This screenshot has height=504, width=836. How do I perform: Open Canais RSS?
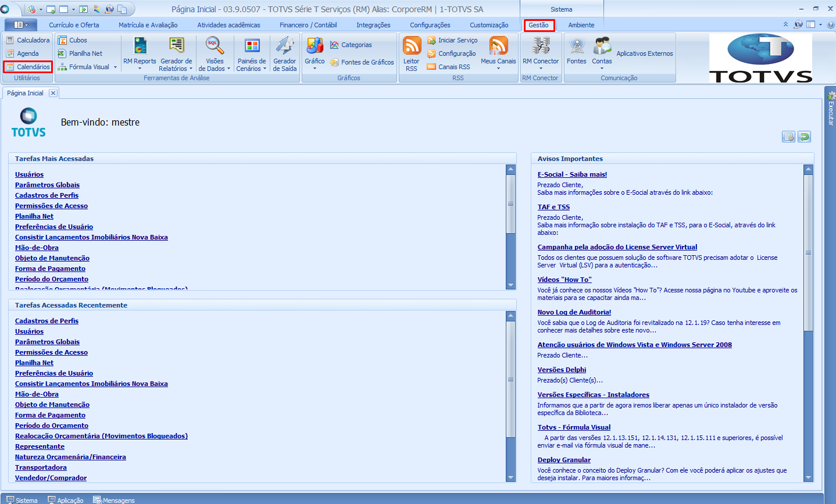pyautogui.click(x=448, y=67)
